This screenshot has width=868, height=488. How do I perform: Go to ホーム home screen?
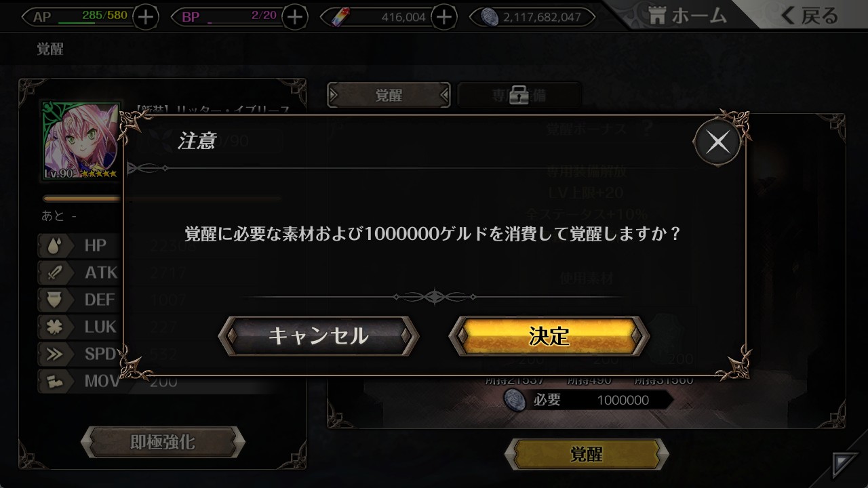pos(687,16)
